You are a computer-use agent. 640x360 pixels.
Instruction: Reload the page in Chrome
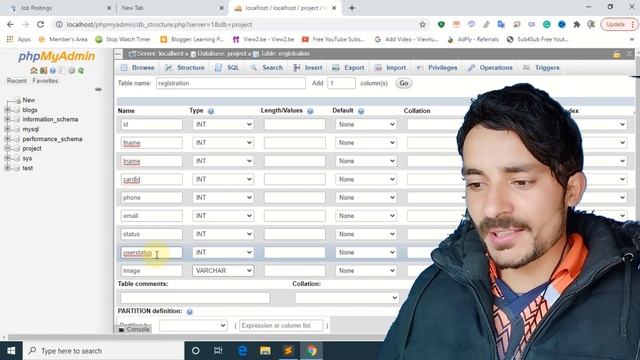[x=40, y=24]
